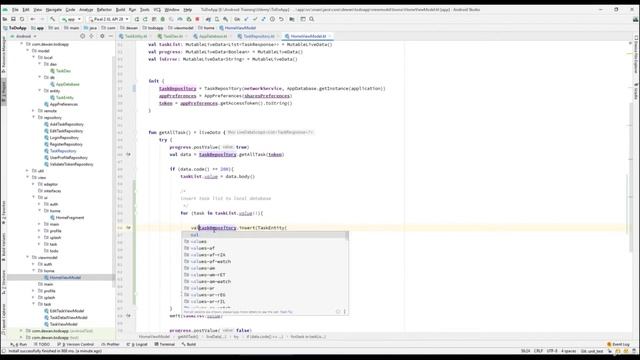
Task: Click the Search Everywhere magnifier icon
Action: coord(312,19)
